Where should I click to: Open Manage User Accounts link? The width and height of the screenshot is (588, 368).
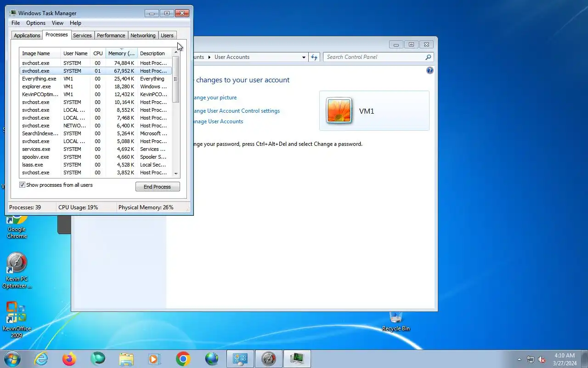217,121
